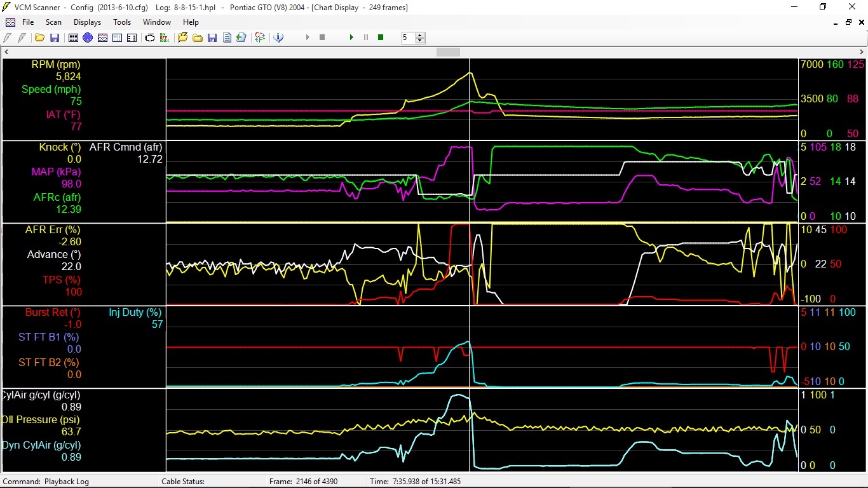This screenshot has height=488, width=868.
Task: Open the Scan menu
Action: [53, 22]
